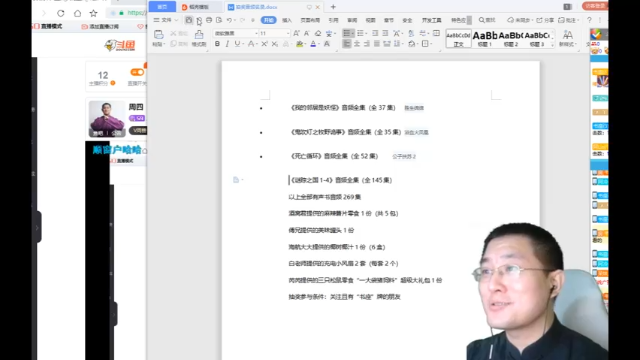Apply the font color A swatch

click(x=313, y=44)
